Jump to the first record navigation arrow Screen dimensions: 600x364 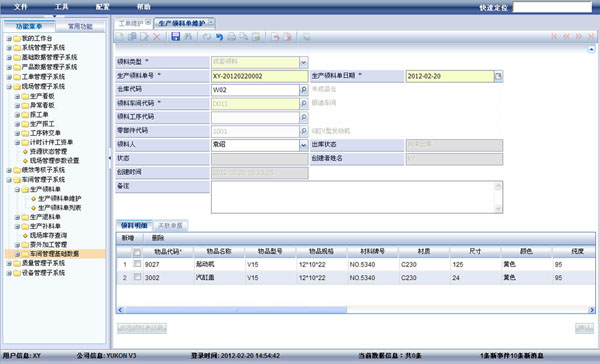(554, 36)
